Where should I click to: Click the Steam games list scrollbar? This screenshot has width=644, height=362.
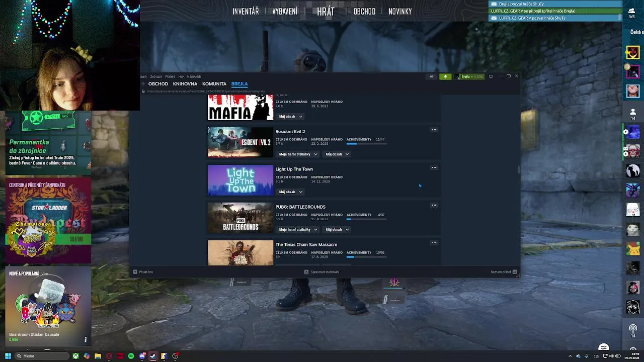519,170
